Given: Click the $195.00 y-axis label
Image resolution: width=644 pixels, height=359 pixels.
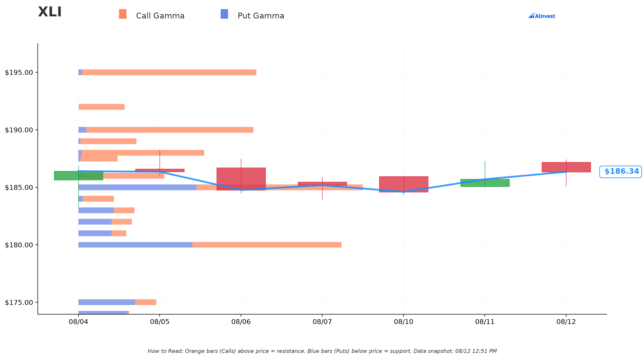Looking at the screenshot, I should click(19, 73).
